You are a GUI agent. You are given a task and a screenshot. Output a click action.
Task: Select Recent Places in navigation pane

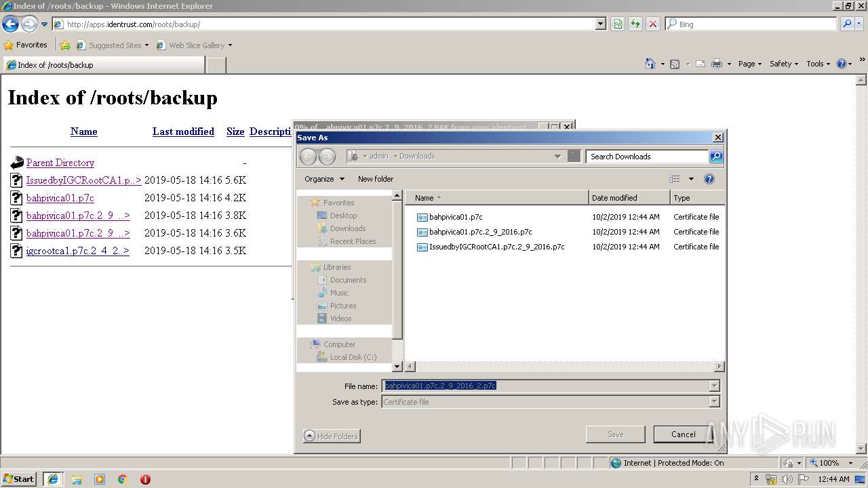353,241
